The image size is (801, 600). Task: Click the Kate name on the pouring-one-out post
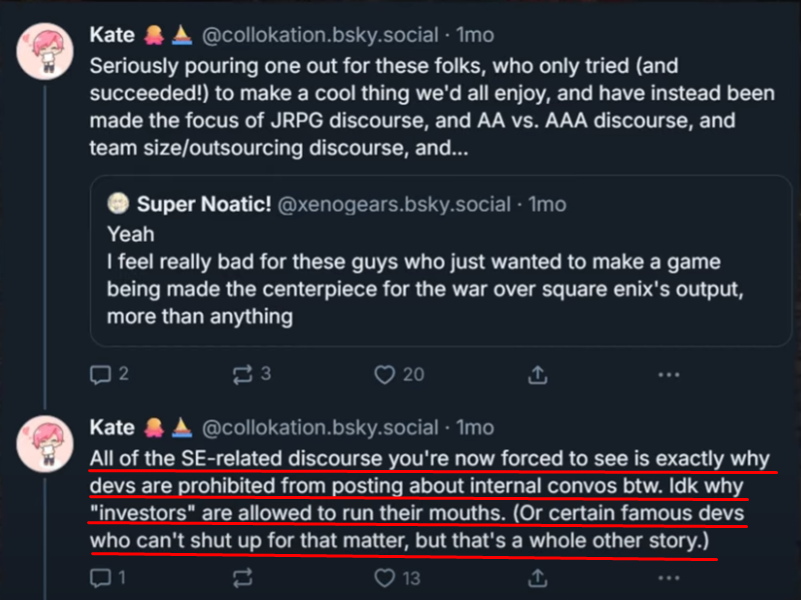tap(112, 35)
